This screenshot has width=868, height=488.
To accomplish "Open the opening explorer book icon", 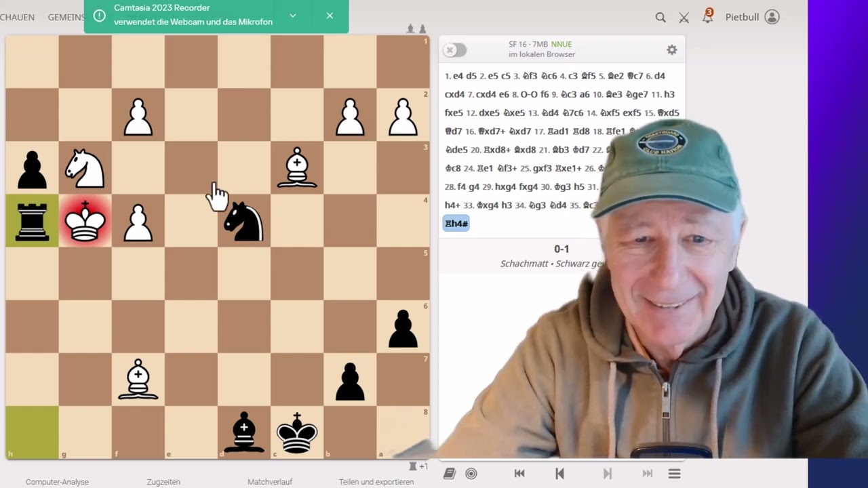I will tap(449, 474).
